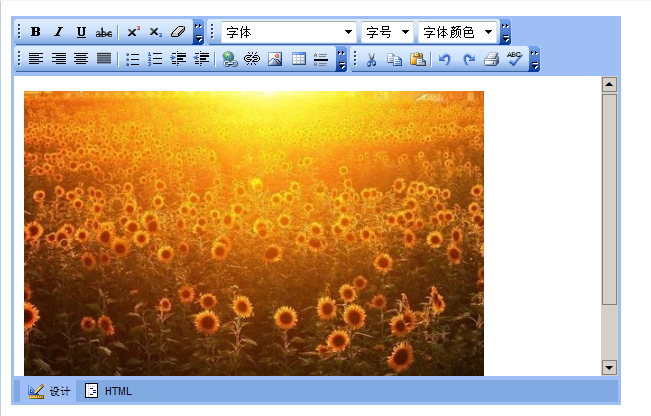Clear formatting with the eraser icon
651x416 pixels.
[x=178, y=32]
